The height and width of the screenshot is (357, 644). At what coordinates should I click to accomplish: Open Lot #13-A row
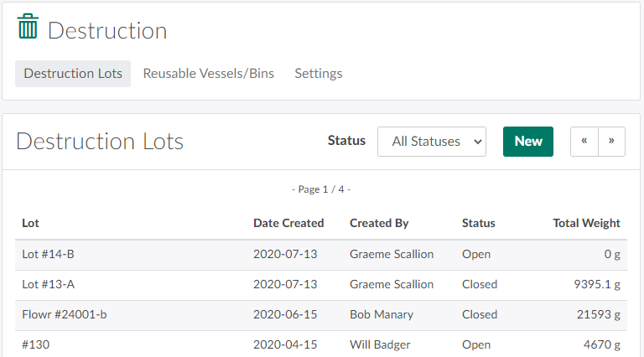point(48,284)
